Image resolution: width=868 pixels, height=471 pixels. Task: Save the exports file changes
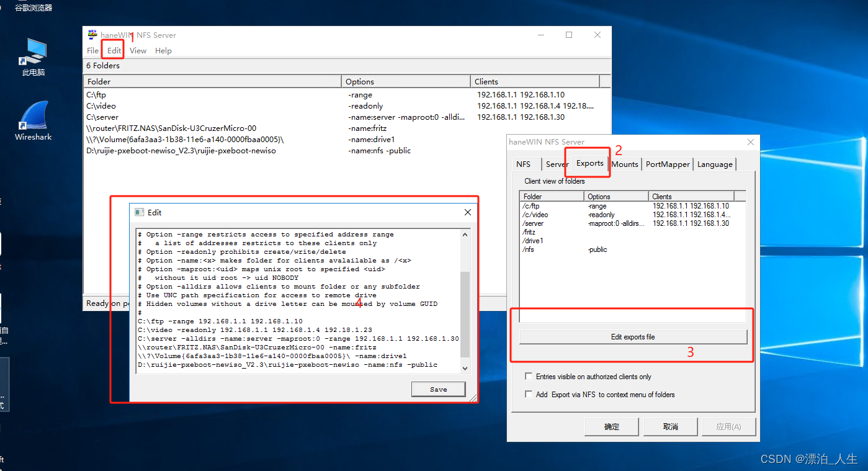pyautogui.click(x=438, y=388)
